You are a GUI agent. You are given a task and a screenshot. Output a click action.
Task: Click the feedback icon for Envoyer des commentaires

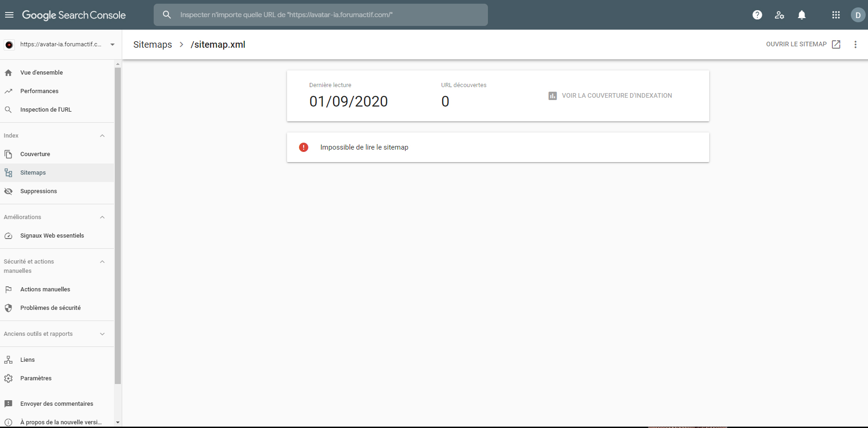point(8,404)
